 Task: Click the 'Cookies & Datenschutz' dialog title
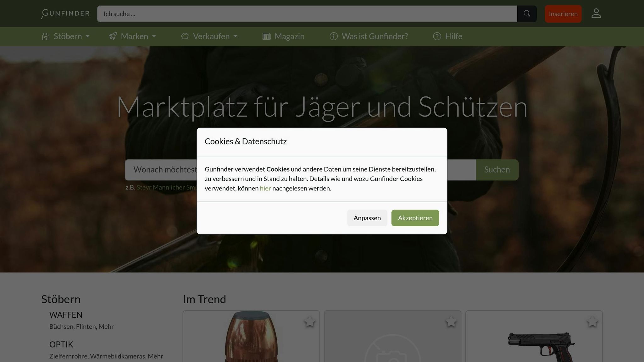pos(246,141)
